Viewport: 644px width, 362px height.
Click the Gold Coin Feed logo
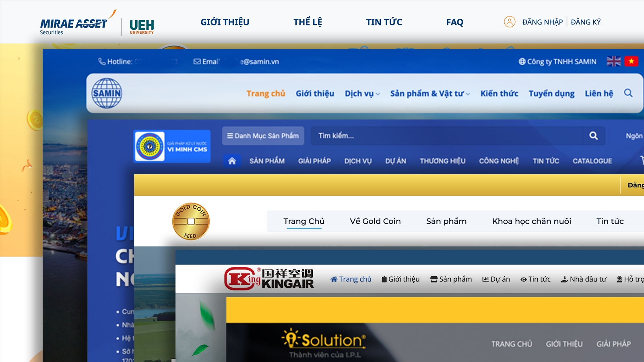tap(191, 221)
